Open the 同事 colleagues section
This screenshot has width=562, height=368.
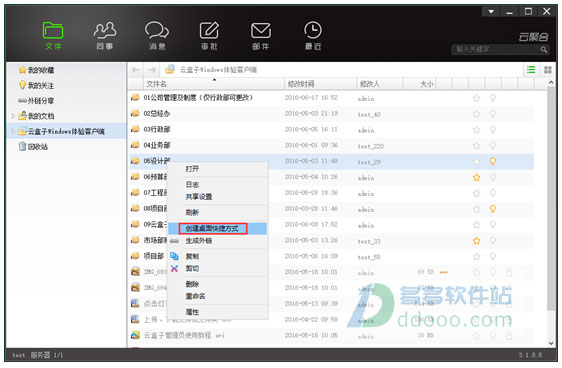pyautogui.click(x=105, y=35)
